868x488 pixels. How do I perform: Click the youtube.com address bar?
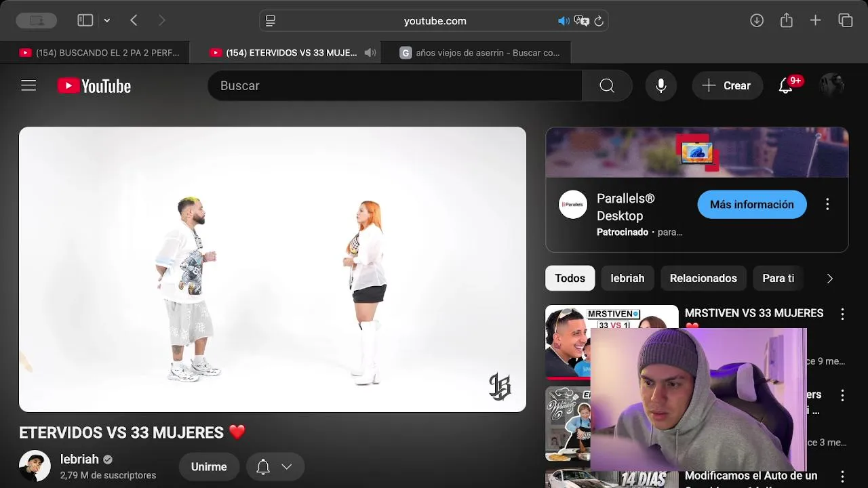[434, 21]
